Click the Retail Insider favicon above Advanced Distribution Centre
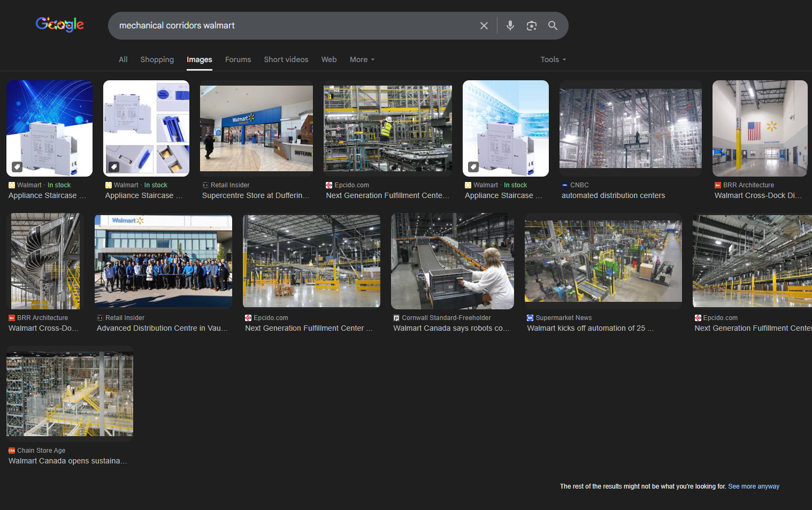The height and width of the screenshot is (510, 812). pos(100,318)
